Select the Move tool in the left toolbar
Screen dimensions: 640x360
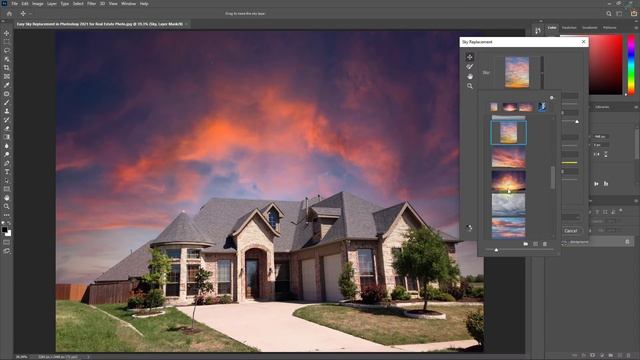[7, 33]
